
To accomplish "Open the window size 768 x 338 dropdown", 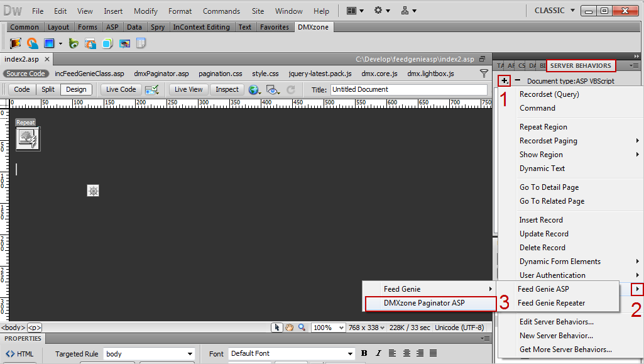I will tap(366, 328).
